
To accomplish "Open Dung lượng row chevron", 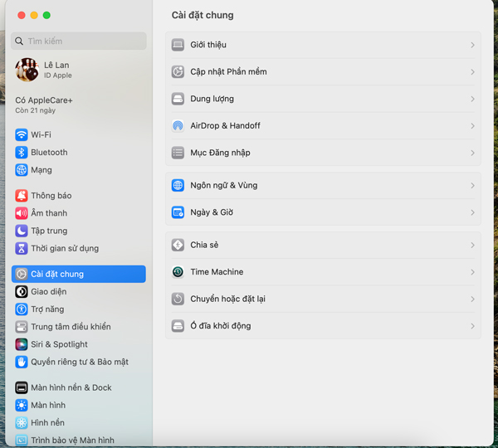I will [472, 99].
